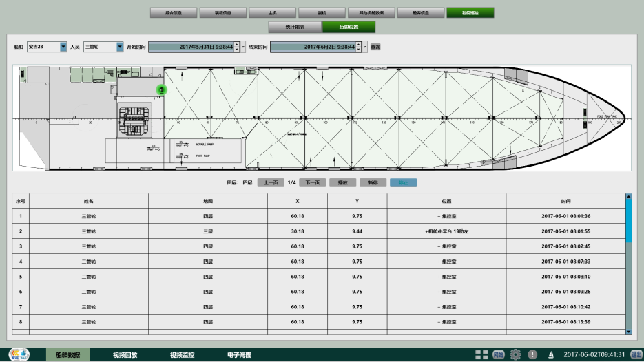Click the blue 停止 stop button
This screenshot has height=362, width=644.
pyautogui.click(x=402, y=183)
